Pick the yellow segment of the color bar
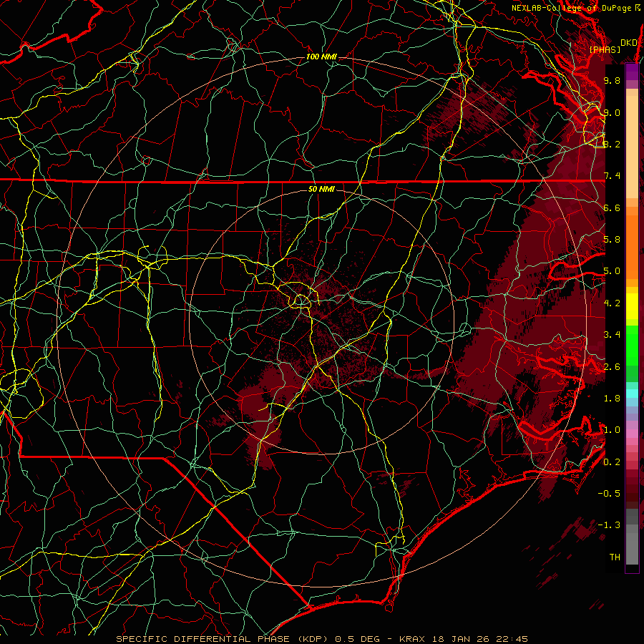This screenshot has height=644, width=644. 632,306
